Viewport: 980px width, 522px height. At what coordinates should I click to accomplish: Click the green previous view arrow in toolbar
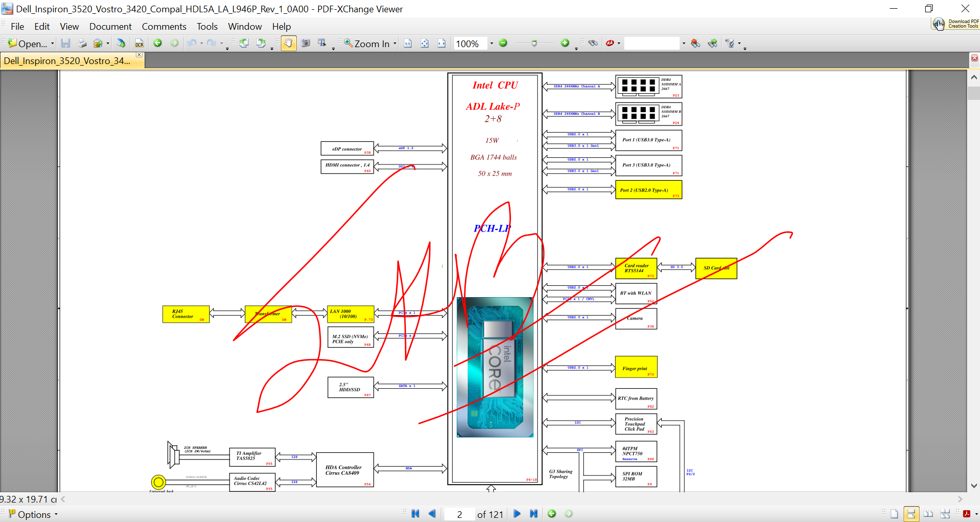(x=158, y=44)
